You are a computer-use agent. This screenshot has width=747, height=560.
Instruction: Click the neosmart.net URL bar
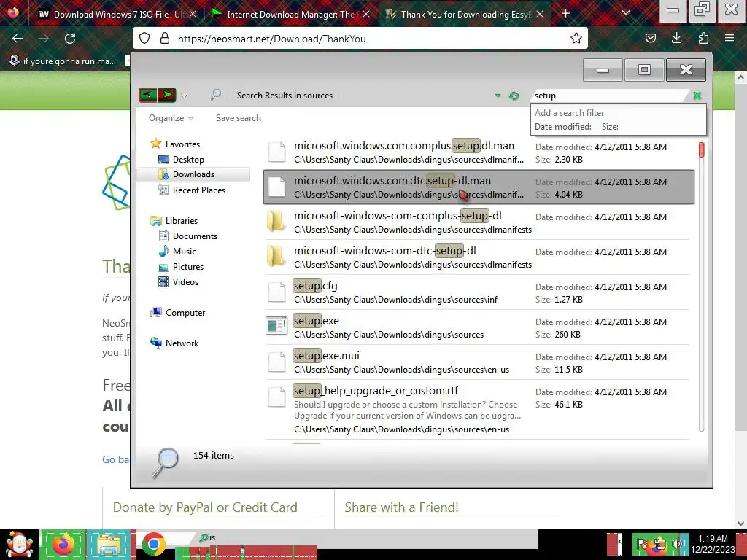pos(360,39)
